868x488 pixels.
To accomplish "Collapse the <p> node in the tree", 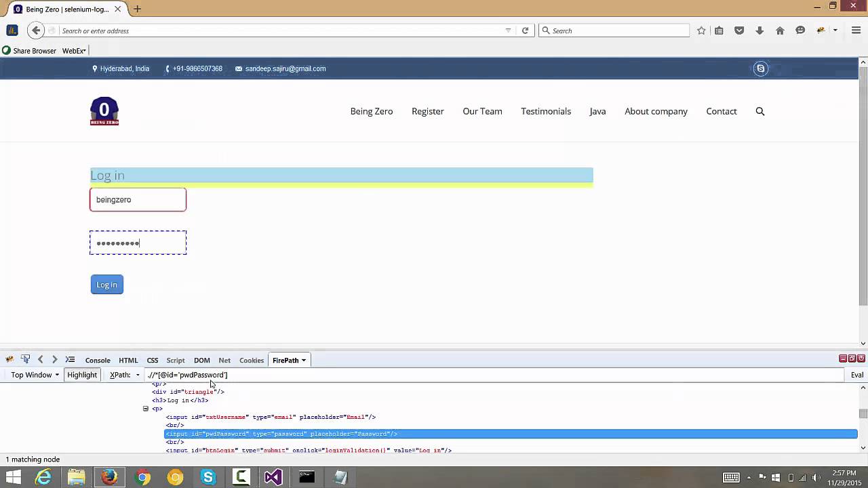I will [x=145, y=409].
